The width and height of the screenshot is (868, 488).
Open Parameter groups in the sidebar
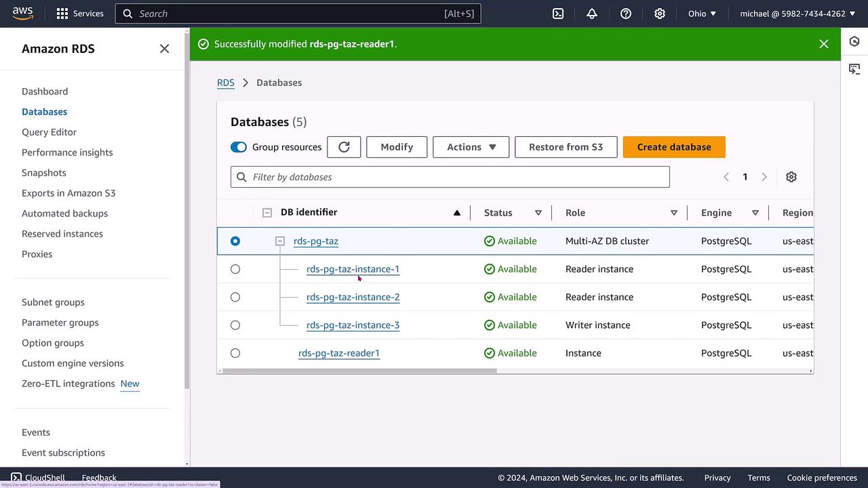pos(60,323)
